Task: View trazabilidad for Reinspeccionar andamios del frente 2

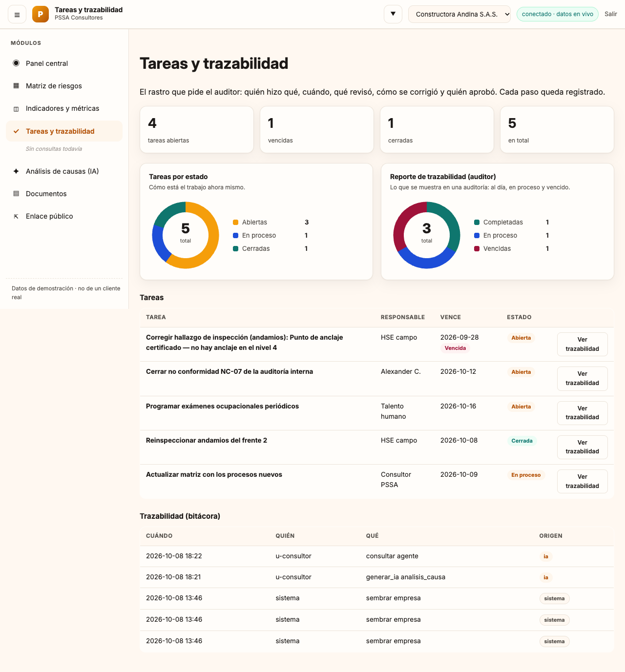Action: pyautogui.click(x=582, y=447)
